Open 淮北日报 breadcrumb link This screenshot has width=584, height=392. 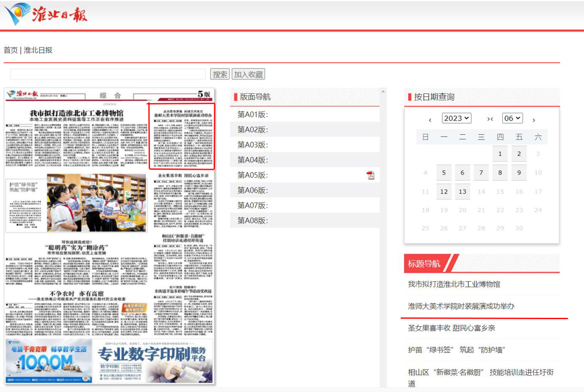click(x=38, y=50)
